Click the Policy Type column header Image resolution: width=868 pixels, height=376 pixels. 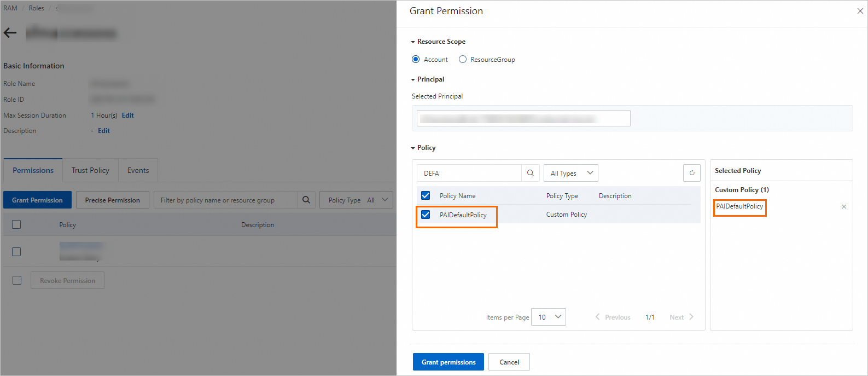(x=562, y=195)
